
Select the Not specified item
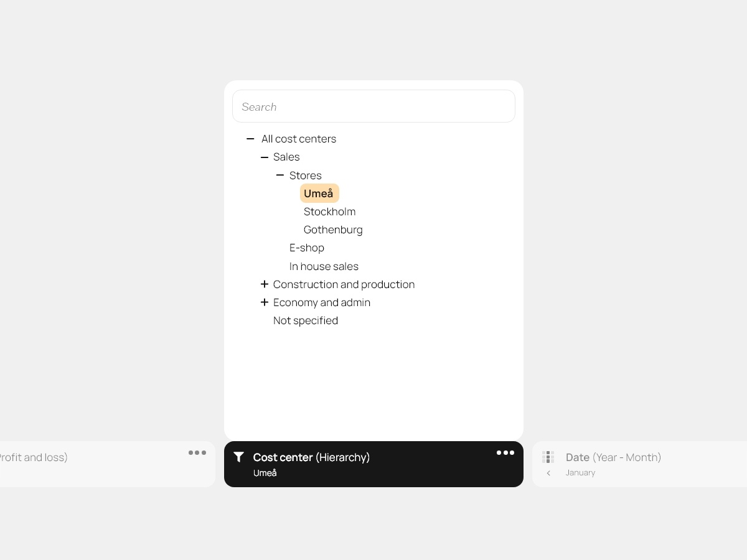(306, 320)
